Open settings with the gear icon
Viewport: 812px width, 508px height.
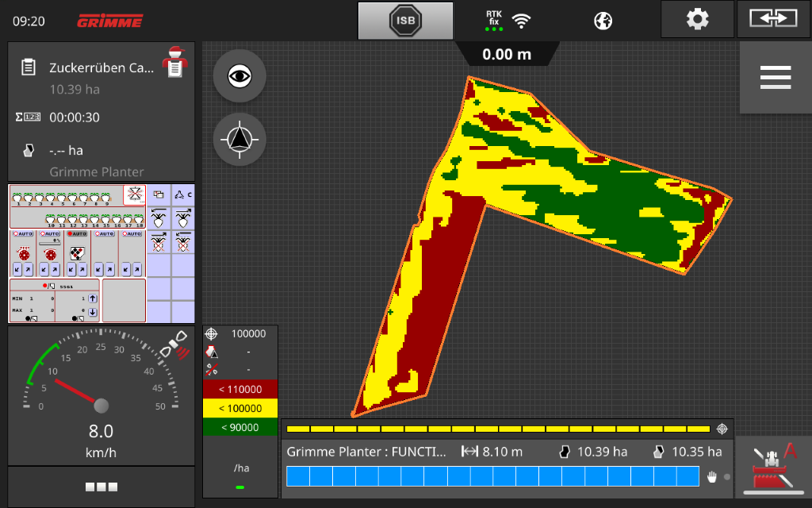click(697, 20)
